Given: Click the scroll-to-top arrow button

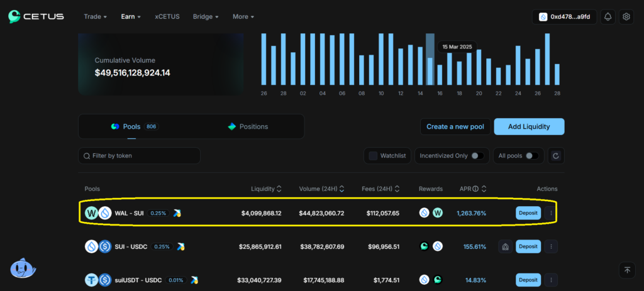Looking at the screenshot, I should point(627,270).
